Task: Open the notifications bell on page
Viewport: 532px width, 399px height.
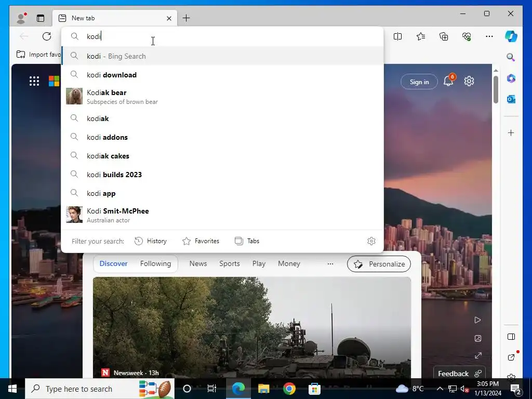Action: (x=448, y=81)
